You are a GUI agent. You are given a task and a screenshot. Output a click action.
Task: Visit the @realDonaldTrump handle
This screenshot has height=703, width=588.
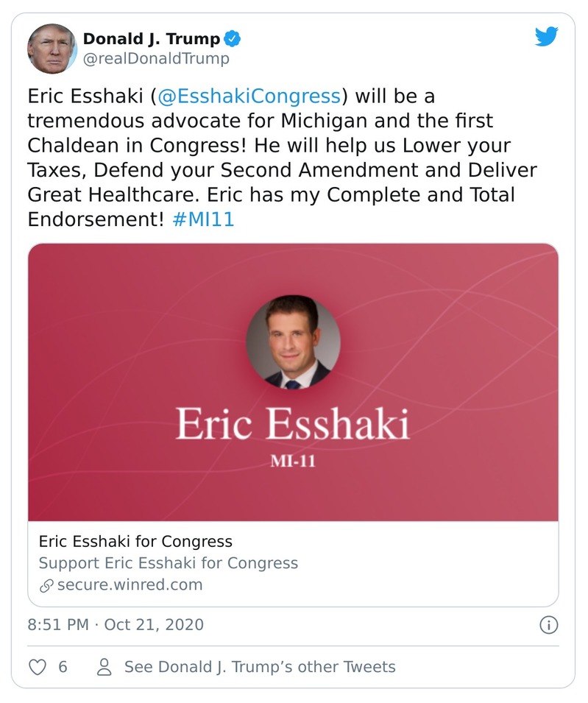[x=155, y=59]
